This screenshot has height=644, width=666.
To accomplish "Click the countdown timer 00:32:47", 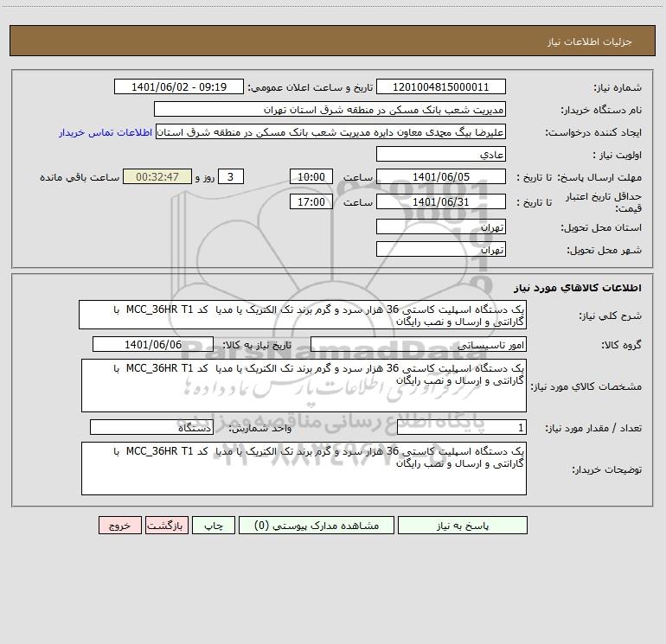I will pyautogui.click(x=157, y=176).
